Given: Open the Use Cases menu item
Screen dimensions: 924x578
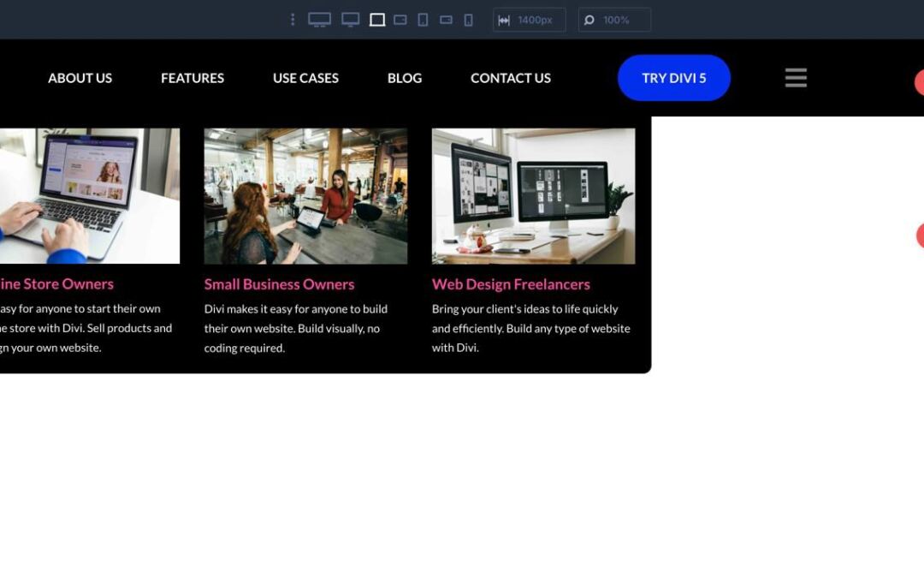Looking at the screenshot, I should tap(305, 78).
